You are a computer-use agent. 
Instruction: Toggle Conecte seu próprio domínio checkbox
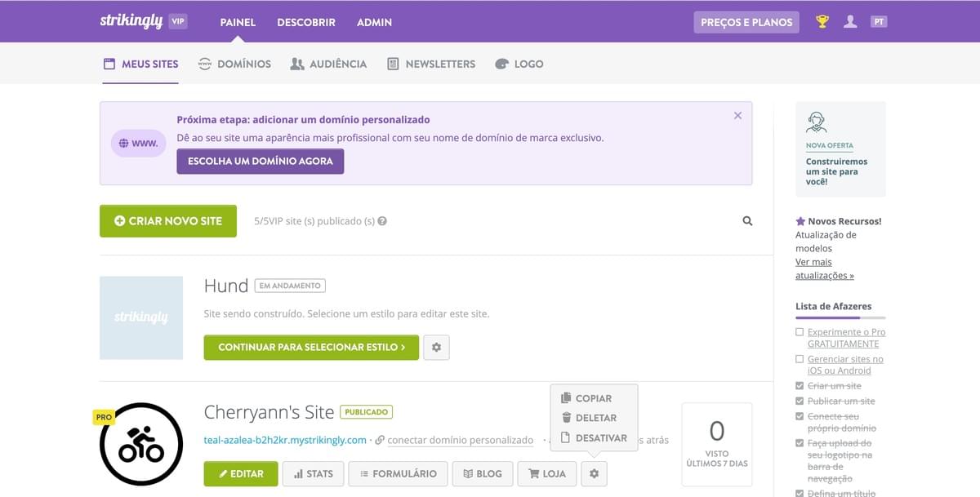pyautogui.click(x=800, y=416)
